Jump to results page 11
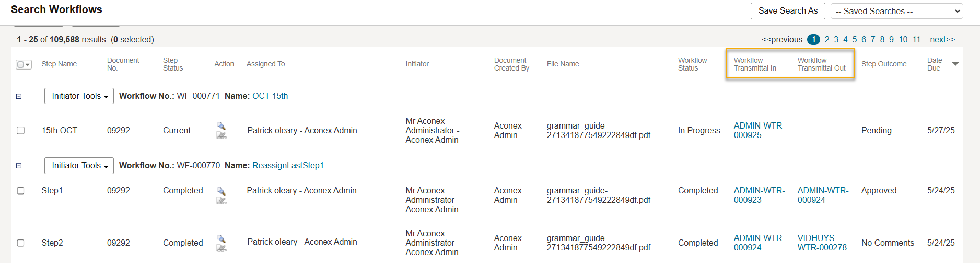 916,39
